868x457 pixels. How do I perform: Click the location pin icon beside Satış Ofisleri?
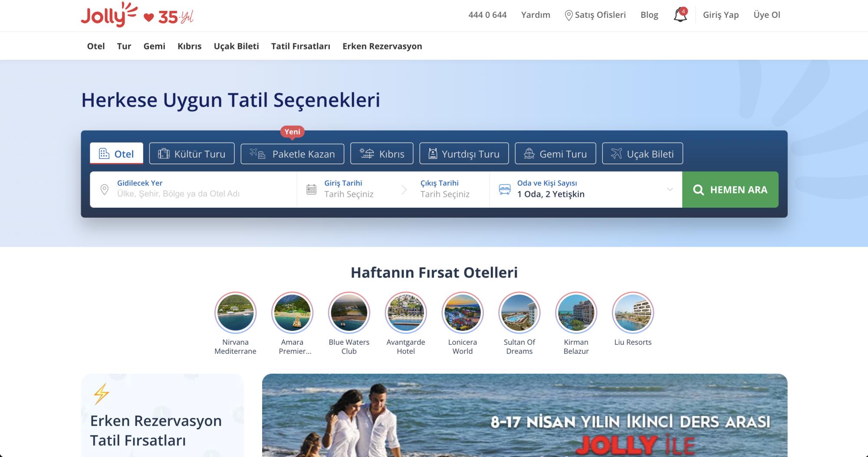569,15
